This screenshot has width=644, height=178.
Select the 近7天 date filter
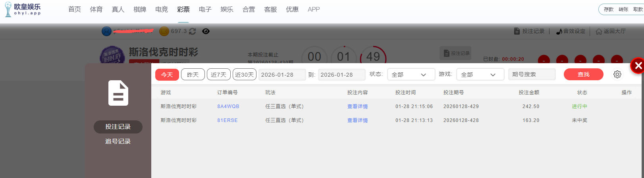coord(219,75)
